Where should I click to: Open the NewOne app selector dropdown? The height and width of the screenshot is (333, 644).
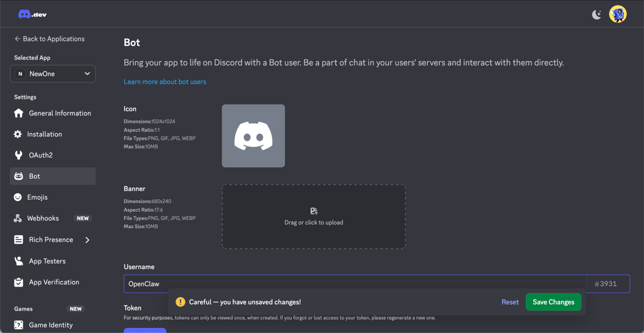[53, 74]
